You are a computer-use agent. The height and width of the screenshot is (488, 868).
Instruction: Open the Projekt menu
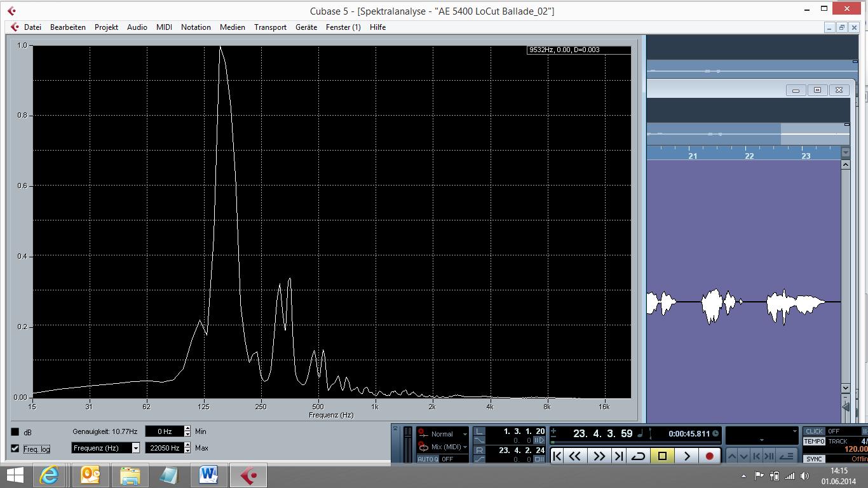tap(107, 27)
